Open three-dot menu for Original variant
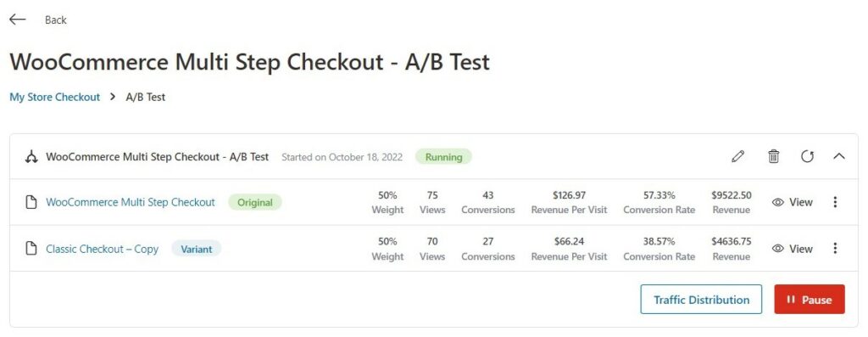The width and height of the screenshot is (868, 337). [x=835, y=202]
